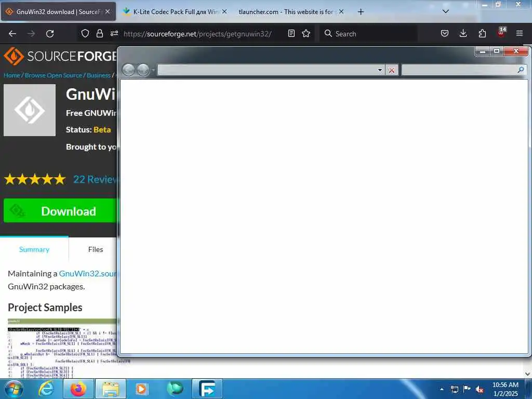Click the blue F application on the taskbar
The width and height of the screenshot is (532, 399).
[x=207, y=389]
